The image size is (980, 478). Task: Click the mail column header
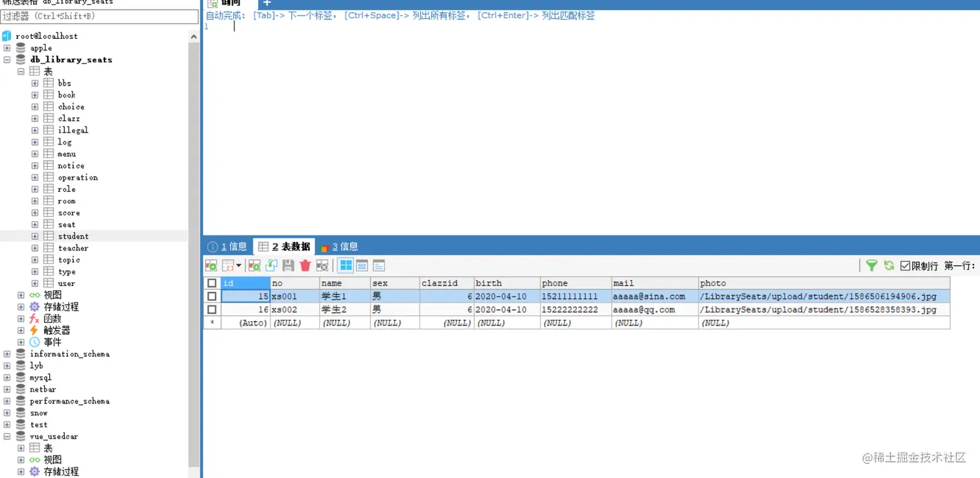tap(655, 283)
